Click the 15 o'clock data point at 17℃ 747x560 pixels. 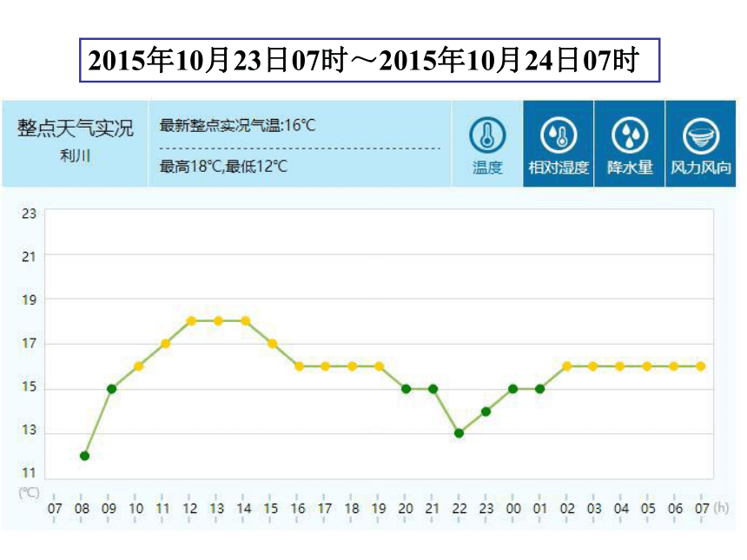coord(272,343)
